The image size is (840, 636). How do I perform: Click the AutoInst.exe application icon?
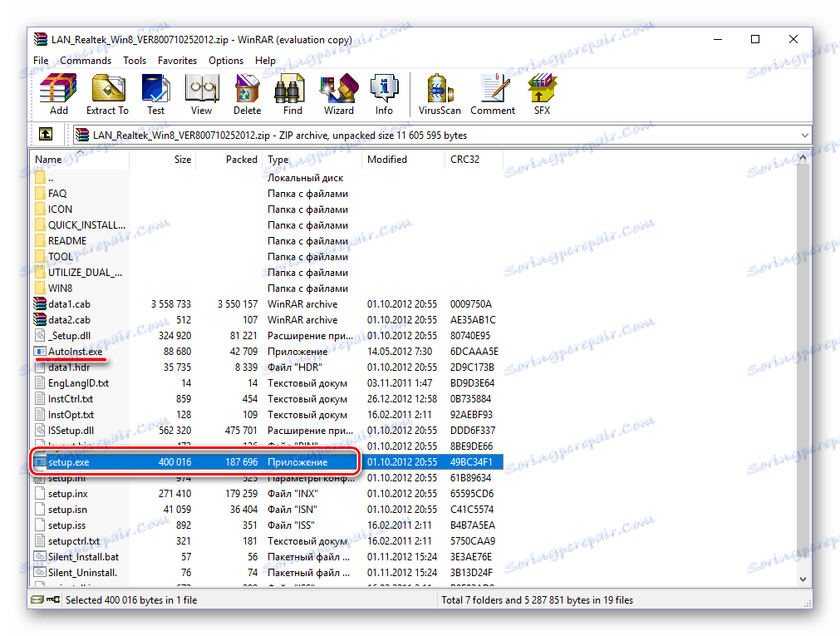[40, 351]
